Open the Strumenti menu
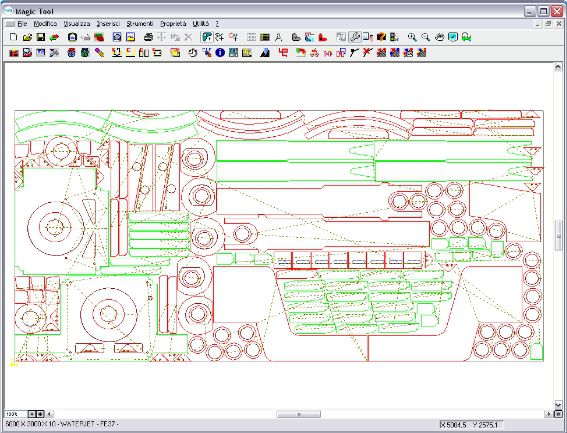This screenshot has height=433, width=567. [140, 24]
